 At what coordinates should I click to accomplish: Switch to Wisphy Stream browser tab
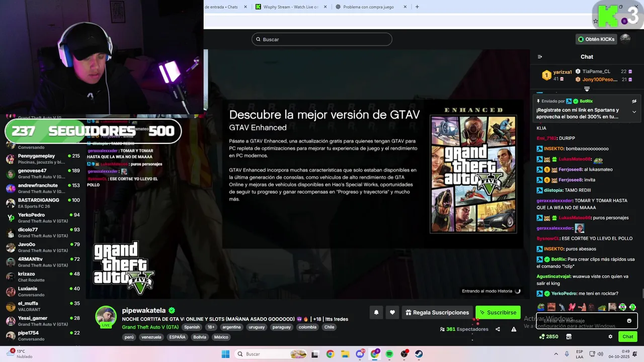click(291, 7)
